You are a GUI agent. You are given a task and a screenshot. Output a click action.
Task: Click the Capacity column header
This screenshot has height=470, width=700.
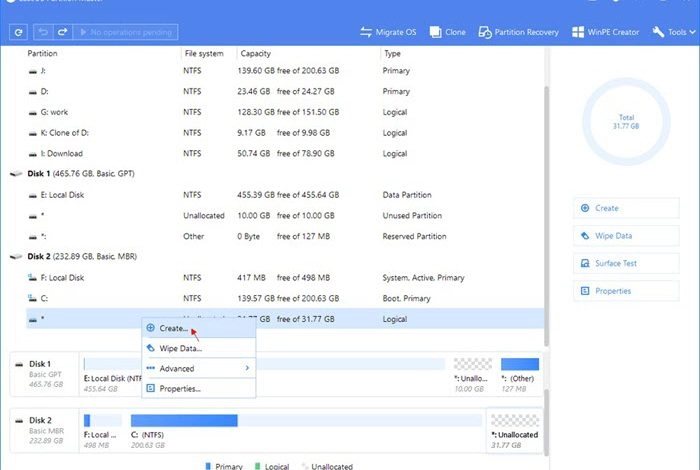[x=255, y=53]
